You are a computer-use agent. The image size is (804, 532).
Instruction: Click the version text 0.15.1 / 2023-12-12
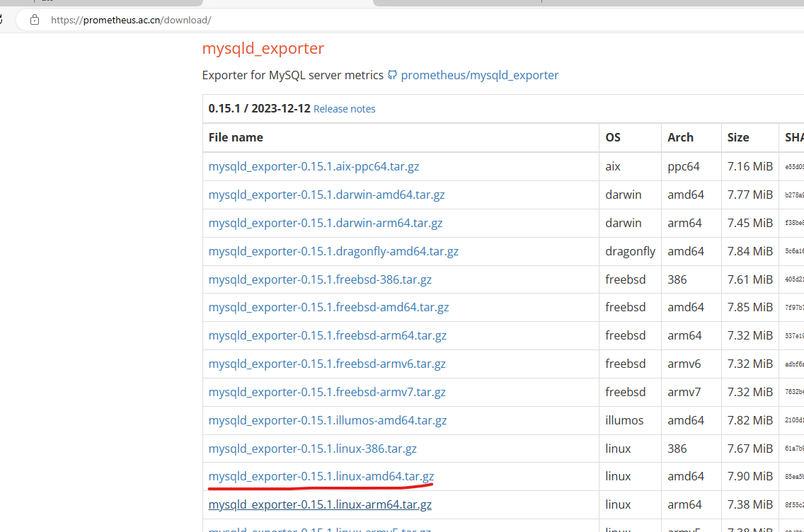[x=259, y=109]
